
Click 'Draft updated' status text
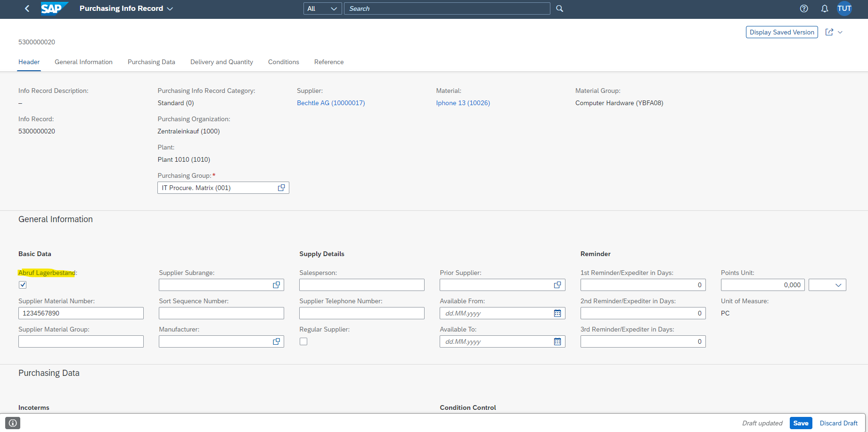click(762, 423)
